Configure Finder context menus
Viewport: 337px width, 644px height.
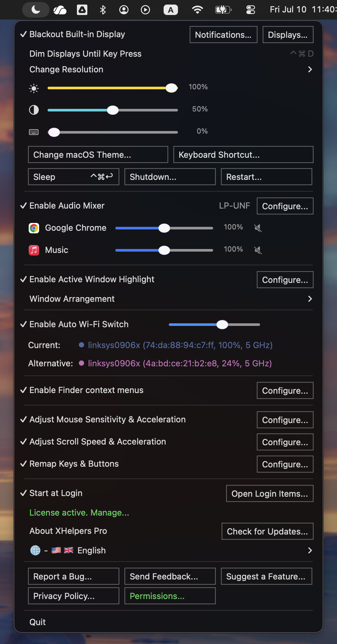[285, 390]
